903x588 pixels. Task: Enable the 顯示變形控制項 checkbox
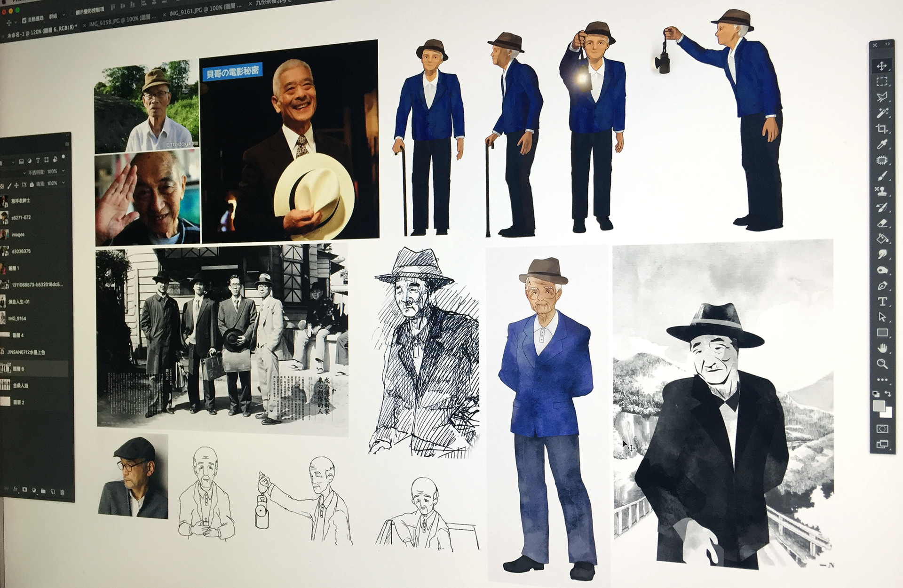71,14
